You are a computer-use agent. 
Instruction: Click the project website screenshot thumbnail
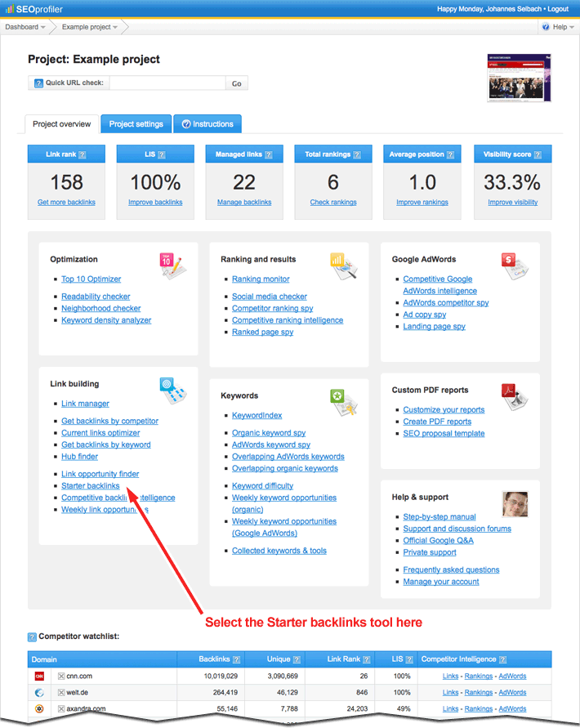click(519, 78)
